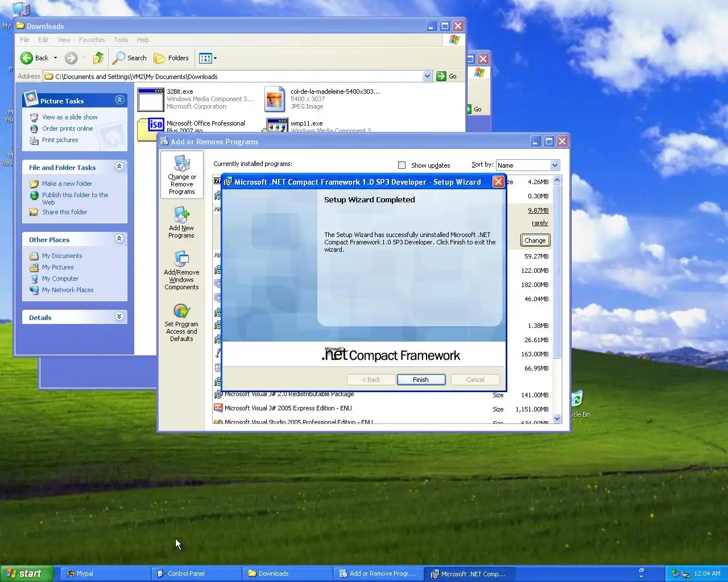Toggle Folders pane in Downloads toolbar
The width and height of the screenshot is (728, 582).
tap(171, 58)
